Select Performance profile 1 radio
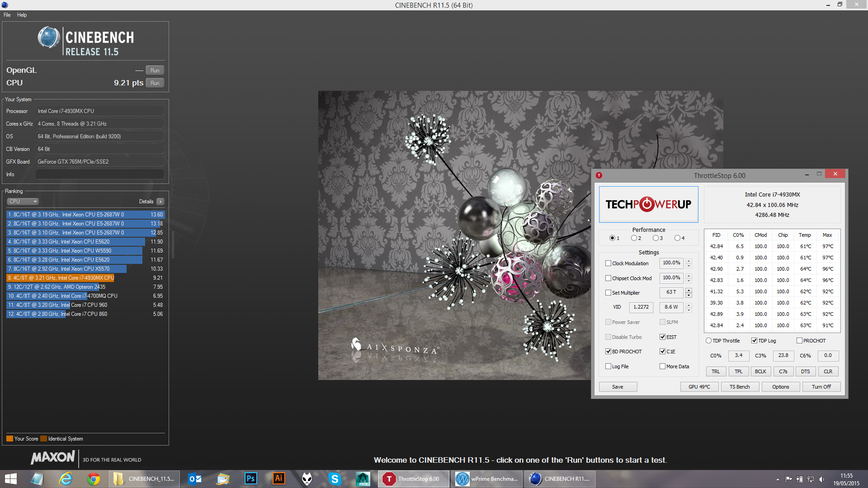Screen dimensions: 868x488 pyautogui.click(x=612, y=238)
